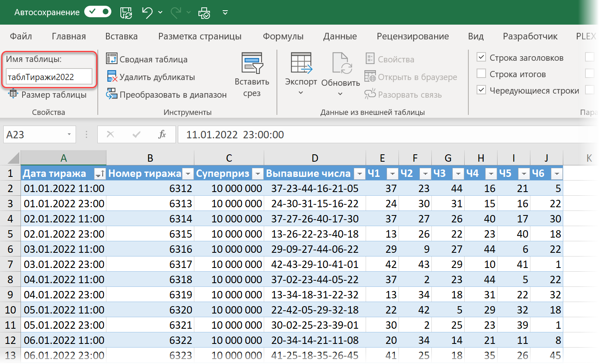Select column K header

(589, 158)
